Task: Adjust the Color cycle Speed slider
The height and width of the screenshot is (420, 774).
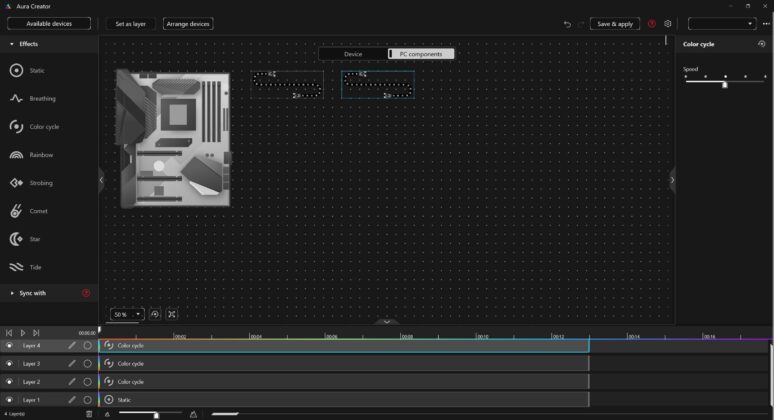Action: [725, 85]
